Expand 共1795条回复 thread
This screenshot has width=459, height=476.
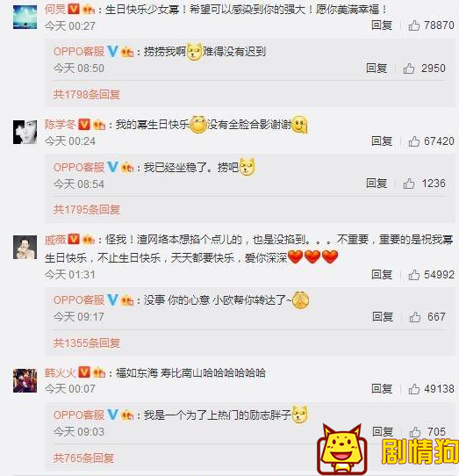tap(87, 210)
